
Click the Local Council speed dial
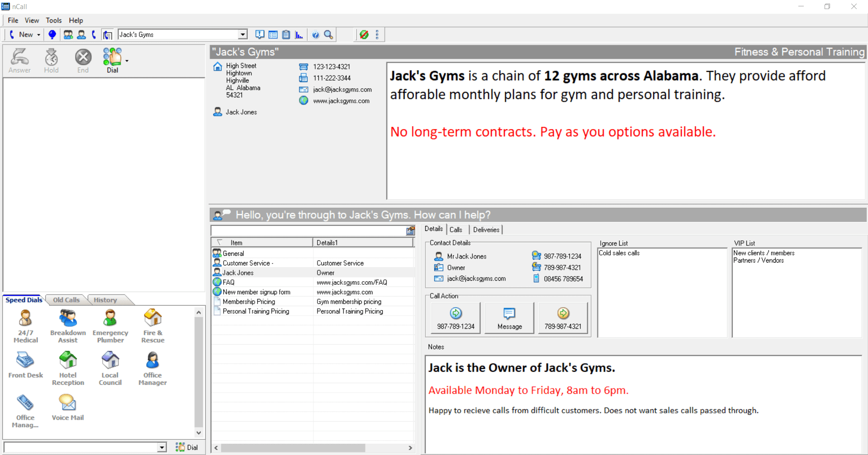point(110,369)
